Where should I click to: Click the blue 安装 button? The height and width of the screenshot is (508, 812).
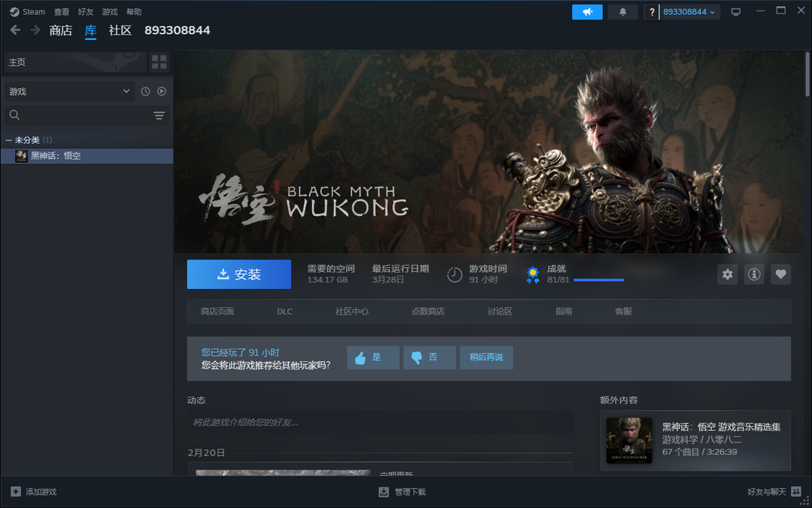[239, 274]
